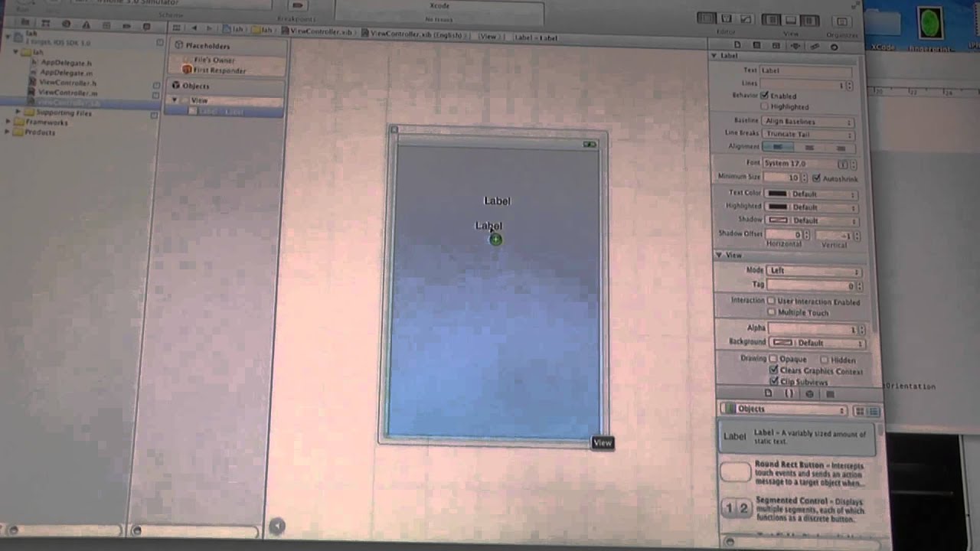This screenshot has width=980, height=551.
Task: Show the Code Snippet library icon
Action: tap(789, 393)
